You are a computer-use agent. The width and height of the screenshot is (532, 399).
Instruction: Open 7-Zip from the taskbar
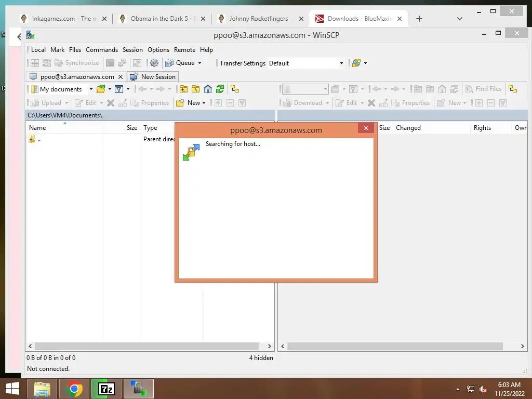click(x=106, y=389)
